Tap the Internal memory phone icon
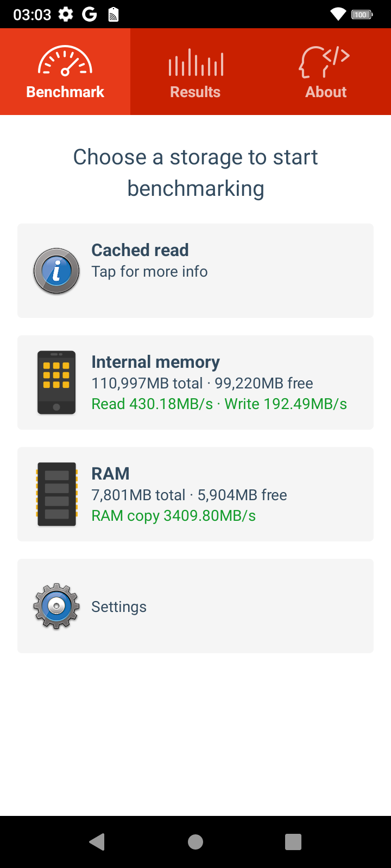 (x=56, y=382)
